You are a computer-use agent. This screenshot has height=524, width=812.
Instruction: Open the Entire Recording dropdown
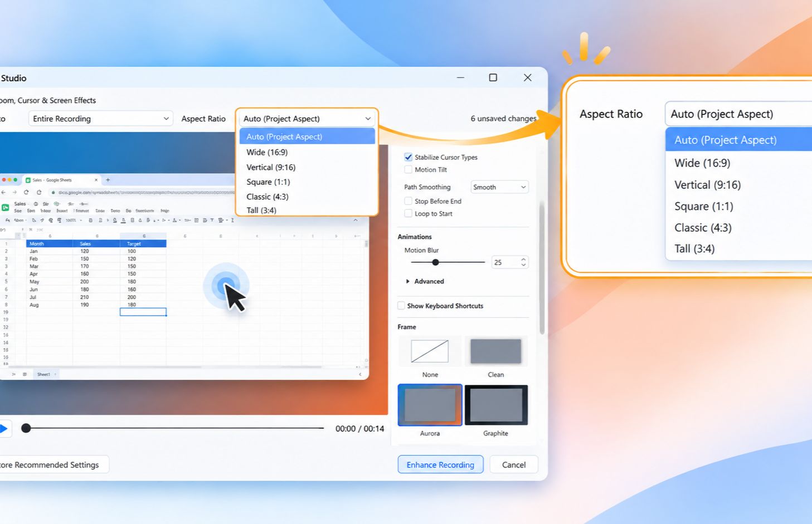(x=100, y=119)
